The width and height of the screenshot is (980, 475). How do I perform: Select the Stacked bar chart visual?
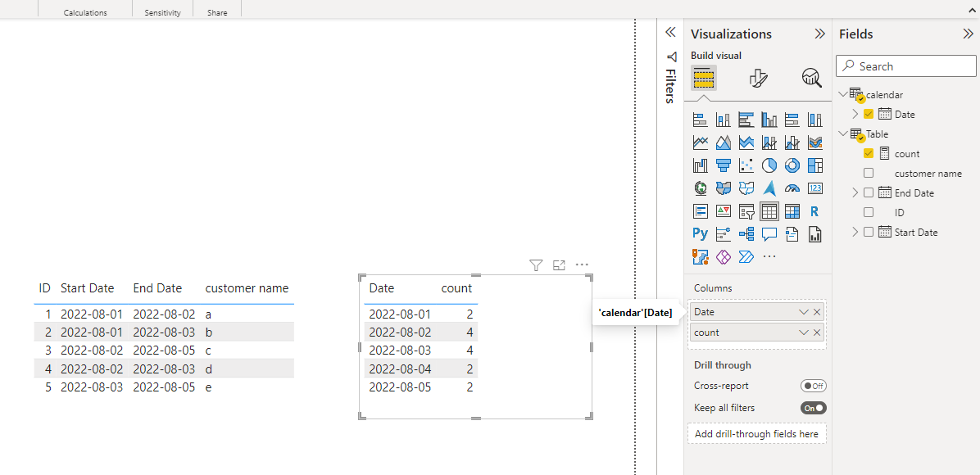point(700,120)
